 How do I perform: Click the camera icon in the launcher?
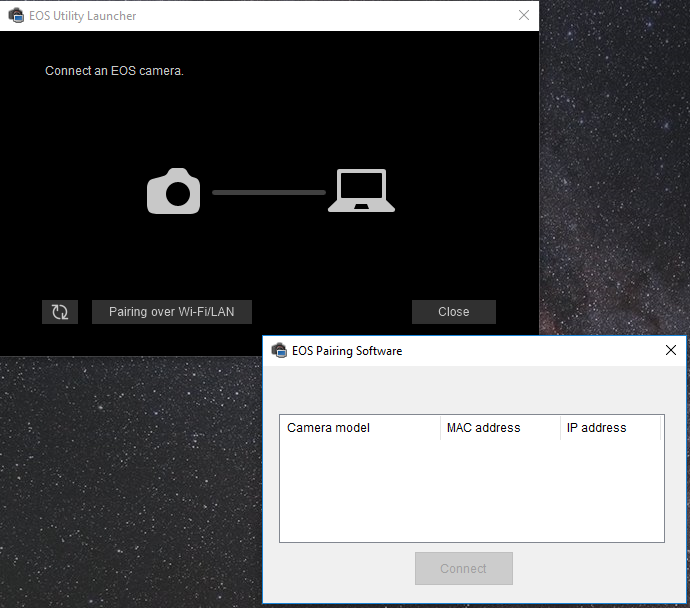tap(174, 190)
